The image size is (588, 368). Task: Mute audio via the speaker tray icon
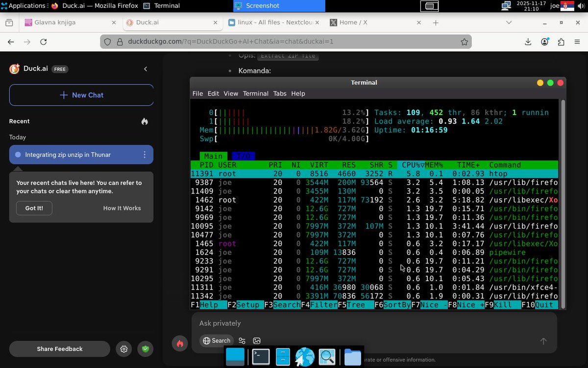581,6
